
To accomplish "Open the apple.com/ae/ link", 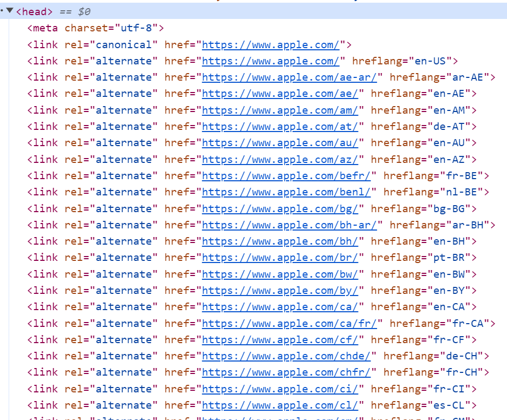I will click(x=280, y=94).
